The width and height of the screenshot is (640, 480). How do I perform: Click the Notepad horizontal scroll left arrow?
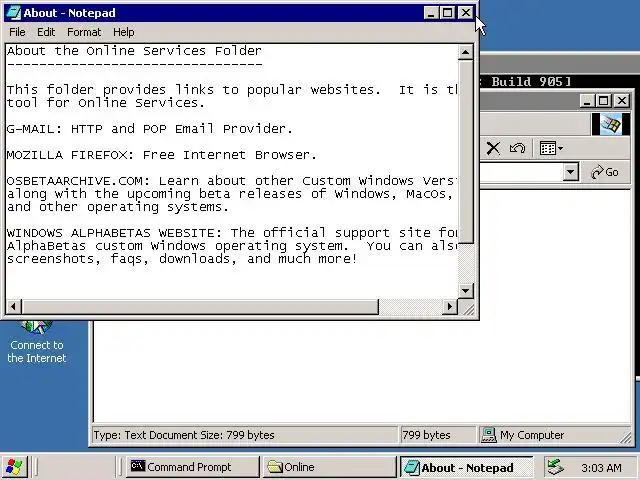(x=14, y=306)
